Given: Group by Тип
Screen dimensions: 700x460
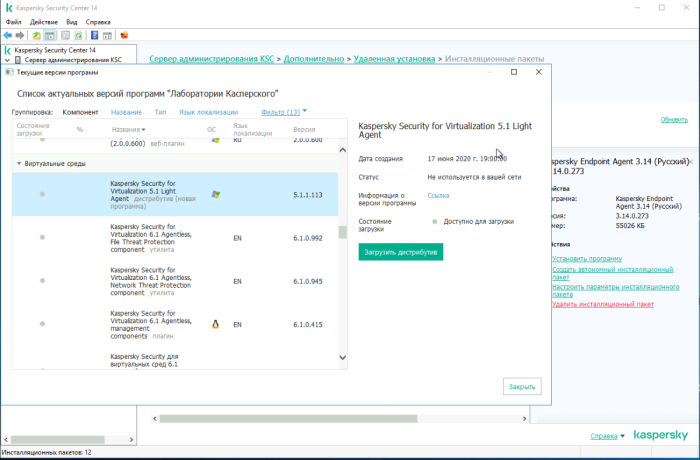Looking at the screenshot, I should 160,112.
